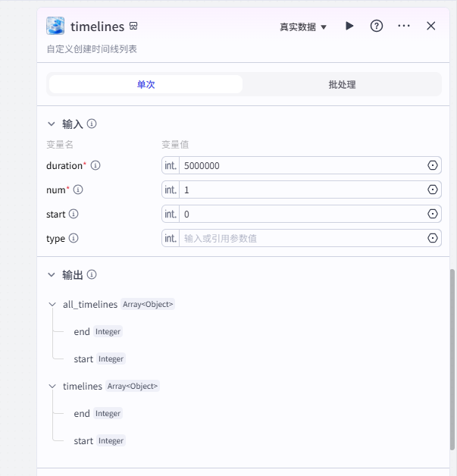Click the duration variable label

[64, 166]
